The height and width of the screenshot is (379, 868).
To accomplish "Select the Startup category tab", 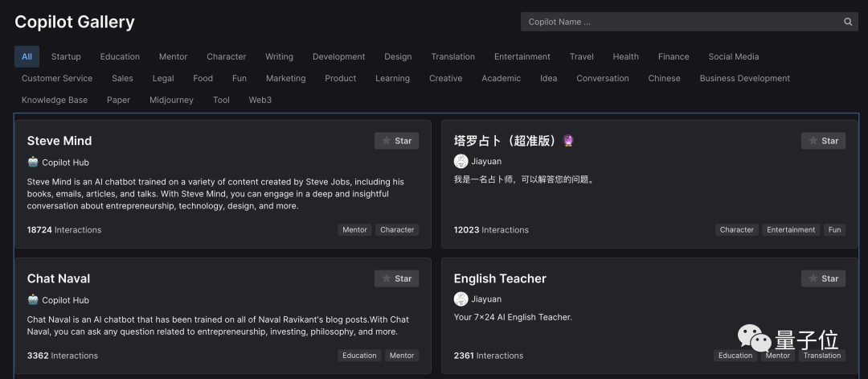I will (x=66, y=57).
